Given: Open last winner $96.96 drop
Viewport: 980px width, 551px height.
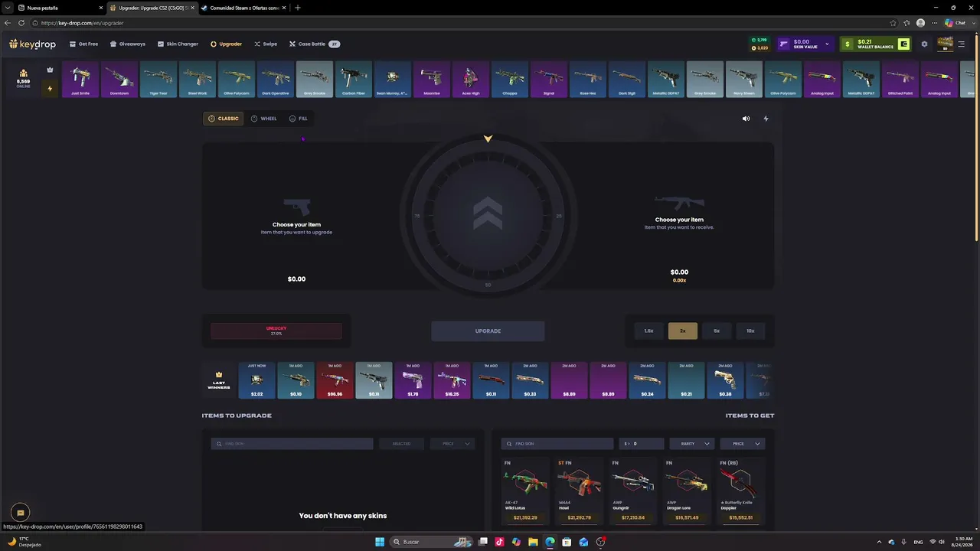Looking at the screenshot, I should pyautogui.click(x=335, y=380).
